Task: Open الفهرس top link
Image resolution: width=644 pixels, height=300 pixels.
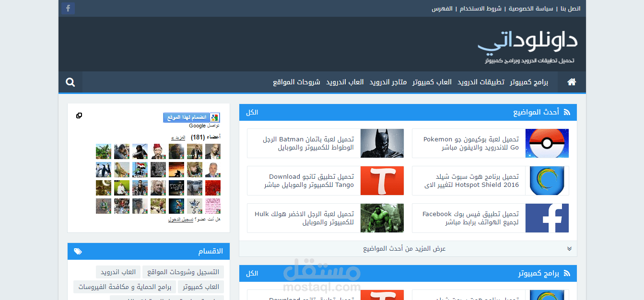Action: tap(442, 9)
